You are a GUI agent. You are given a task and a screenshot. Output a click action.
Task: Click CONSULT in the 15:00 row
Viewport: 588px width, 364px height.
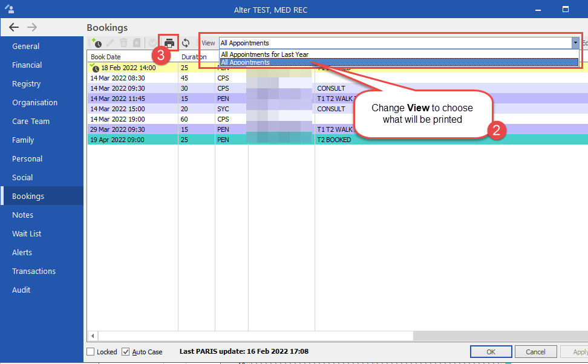pos(331,109)
